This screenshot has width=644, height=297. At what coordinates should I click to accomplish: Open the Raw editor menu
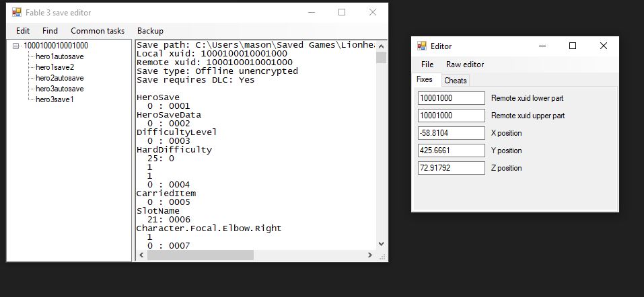point(465,65)
